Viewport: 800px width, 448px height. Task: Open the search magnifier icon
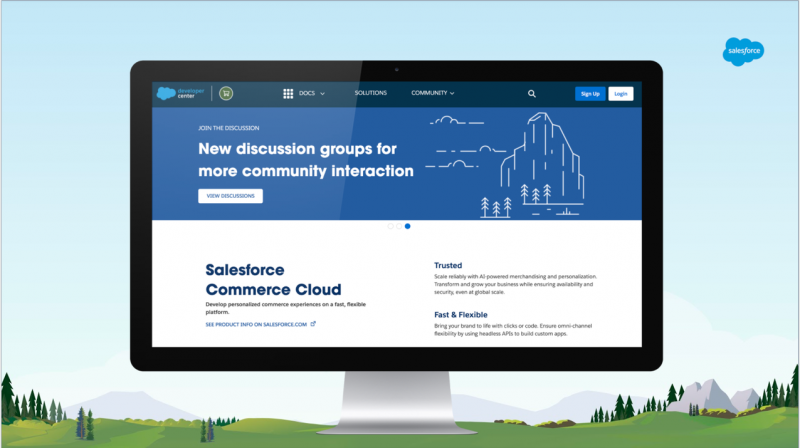(532, 94)
